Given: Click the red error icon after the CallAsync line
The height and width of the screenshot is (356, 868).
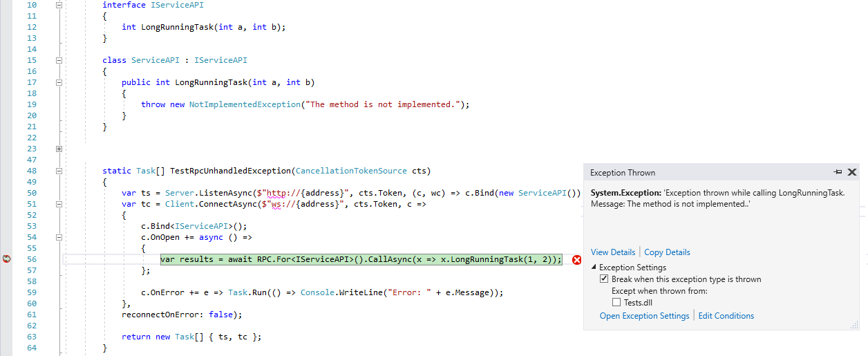Looking at the screenshot, I should 577,259.
